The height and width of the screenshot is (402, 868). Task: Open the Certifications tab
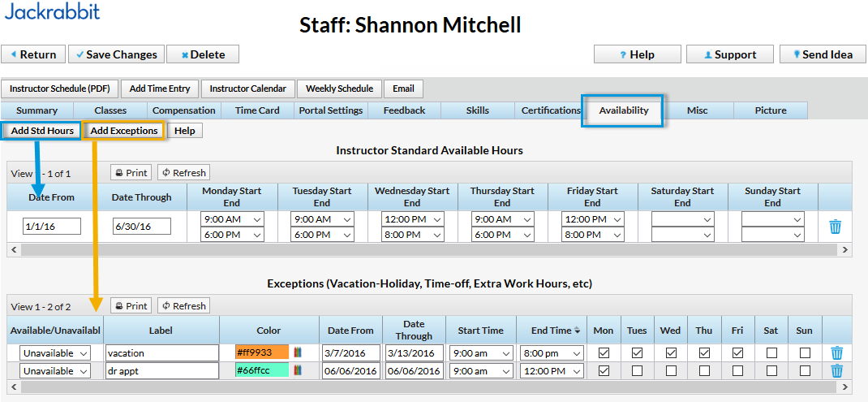(x=550, y=110)
